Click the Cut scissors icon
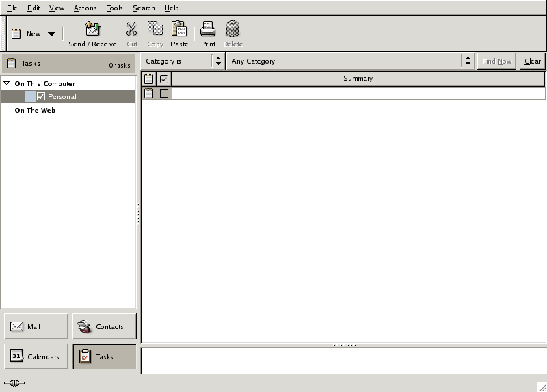 132,29
